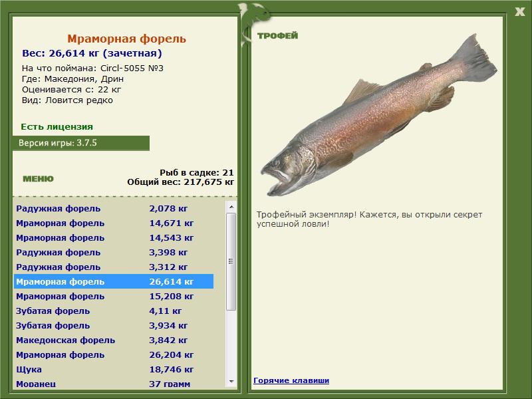
Task: Select Щука 18,746 кг row
Action: [x=113, y=370]
